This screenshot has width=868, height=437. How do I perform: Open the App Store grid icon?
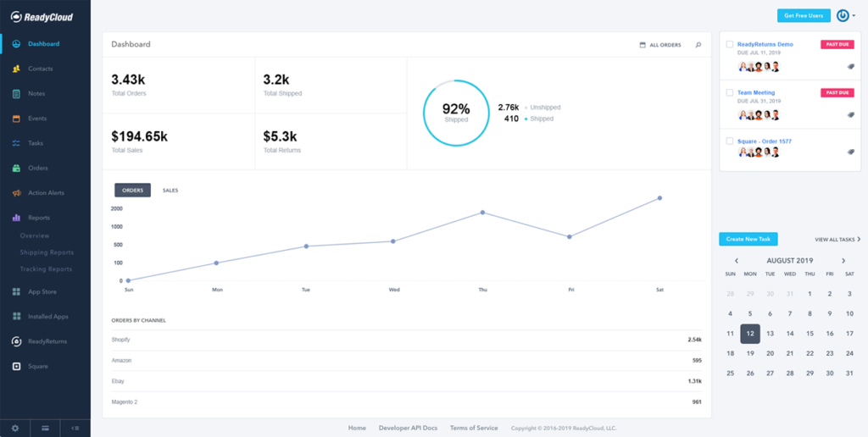[17, 292]
